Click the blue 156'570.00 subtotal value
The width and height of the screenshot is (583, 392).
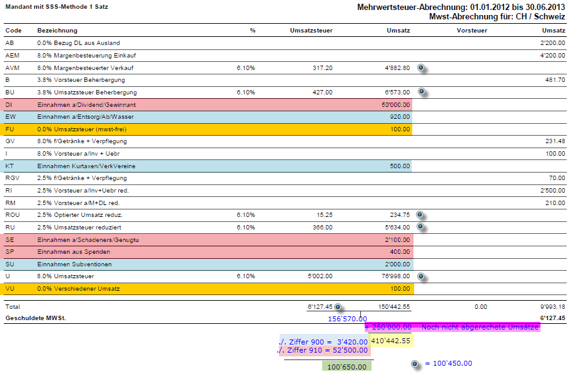[x=347, y=318]
